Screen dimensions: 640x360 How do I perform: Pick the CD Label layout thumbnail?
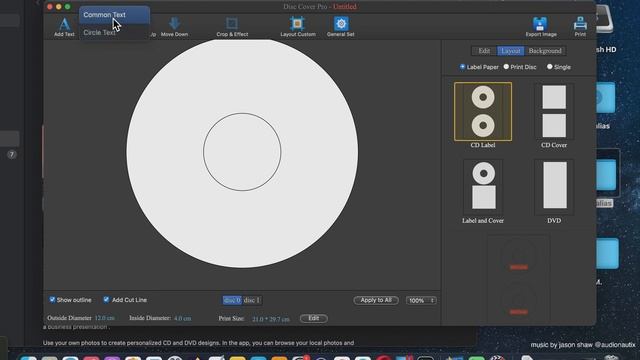[x=483, y=111]
